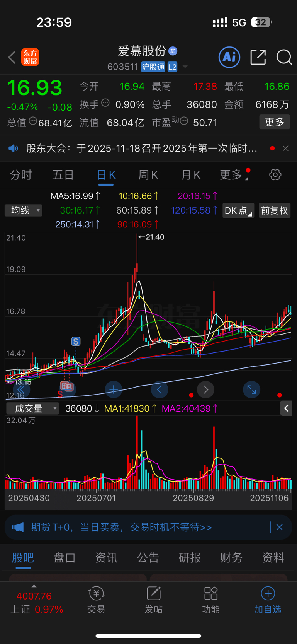The image size is (297, 644).
Task: Open the 财务 tab
Action: 231,557
